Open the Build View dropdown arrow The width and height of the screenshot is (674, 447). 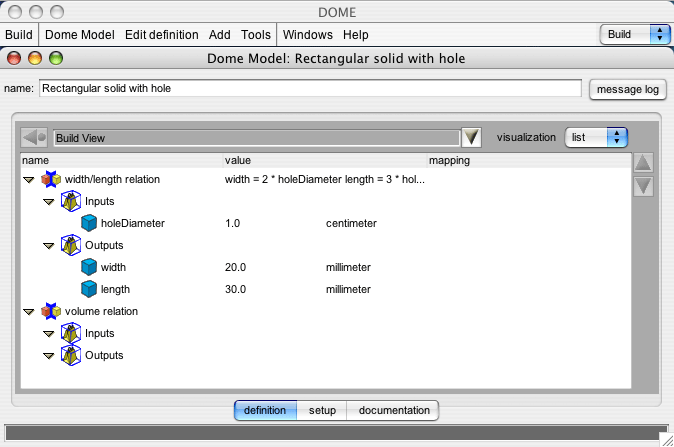(471, 138)
